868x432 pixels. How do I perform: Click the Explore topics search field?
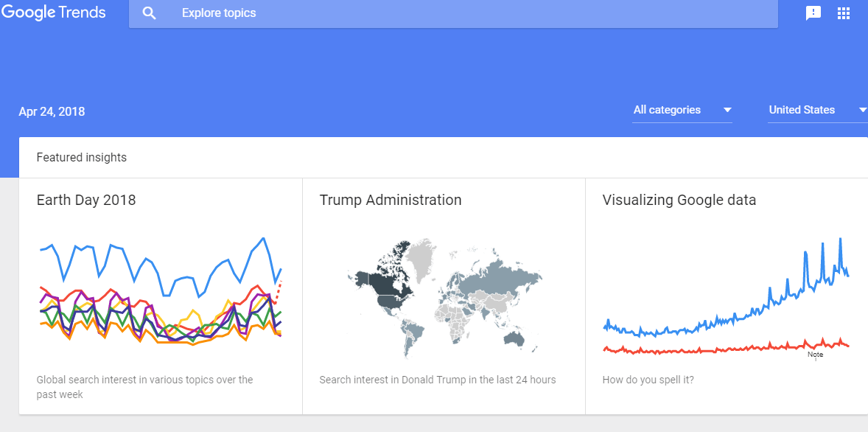pos(453,13)
